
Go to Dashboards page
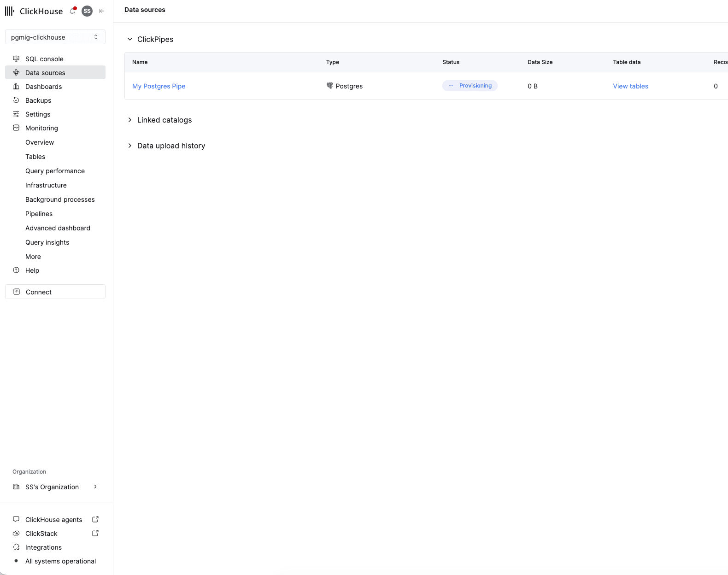tap(55, 86)
